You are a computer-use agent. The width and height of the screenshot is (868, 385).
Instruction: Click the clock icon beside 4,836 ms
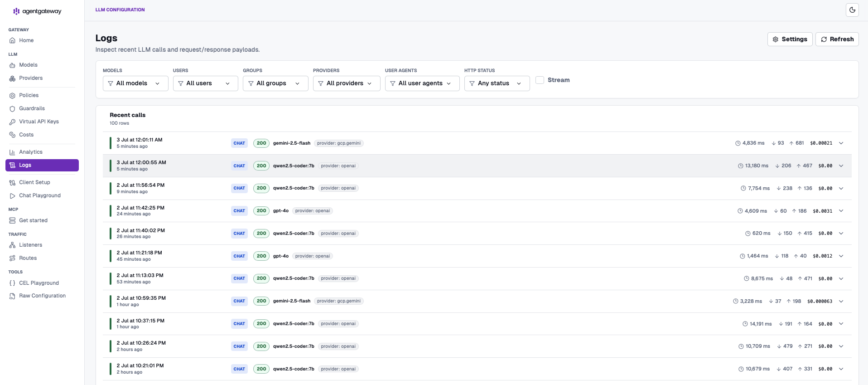pos(738,143)
